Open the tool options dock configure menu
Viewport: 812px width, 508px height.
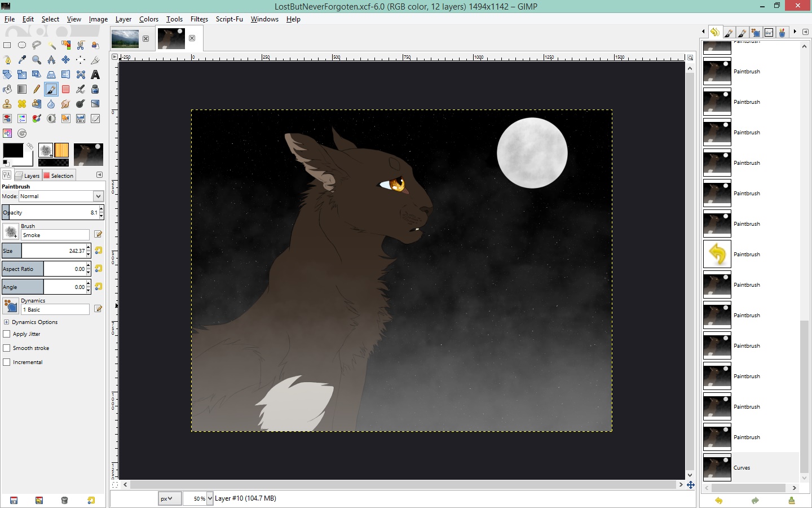pos(99,175)
